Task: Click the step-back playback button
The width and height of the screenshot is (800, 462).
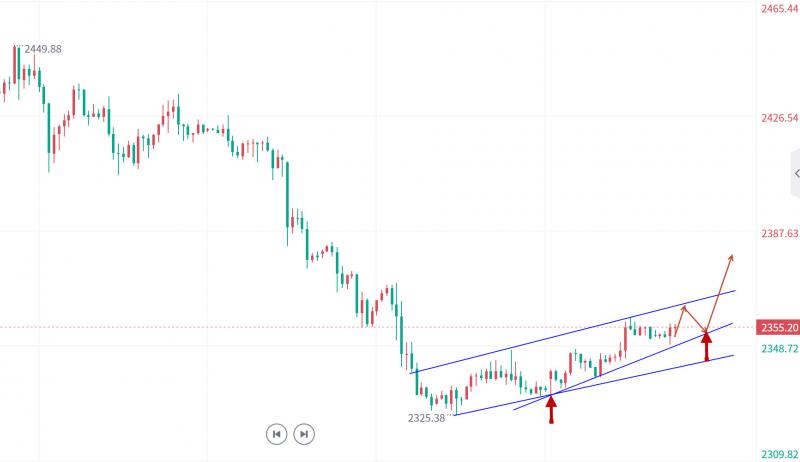Action: point(276,434)
